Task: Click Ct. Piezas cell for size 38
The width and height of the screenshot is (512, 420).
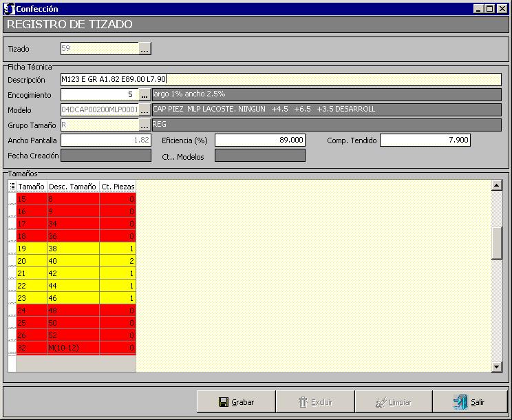Action: point(118,249)
